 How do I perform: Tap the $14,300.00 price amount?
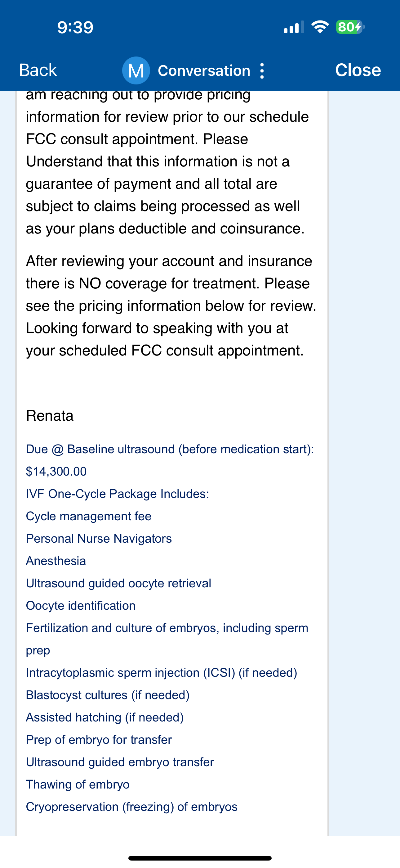pyautogui.click(x=56, y=471)
